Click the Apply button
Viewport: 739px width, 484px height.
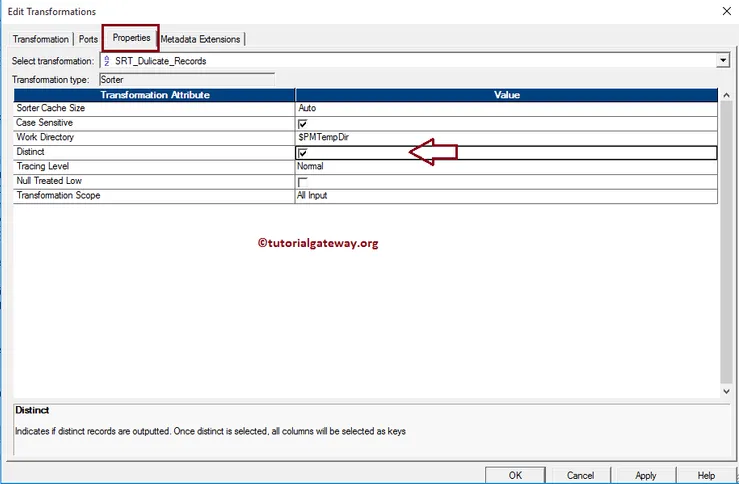point(645,475)
